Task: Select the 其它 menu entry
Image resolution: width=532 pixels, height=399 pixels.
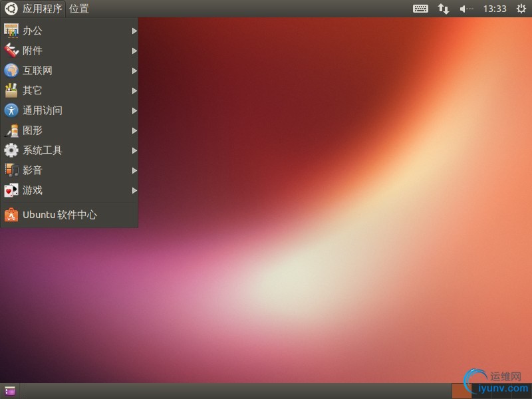Action: click(69, 90)
